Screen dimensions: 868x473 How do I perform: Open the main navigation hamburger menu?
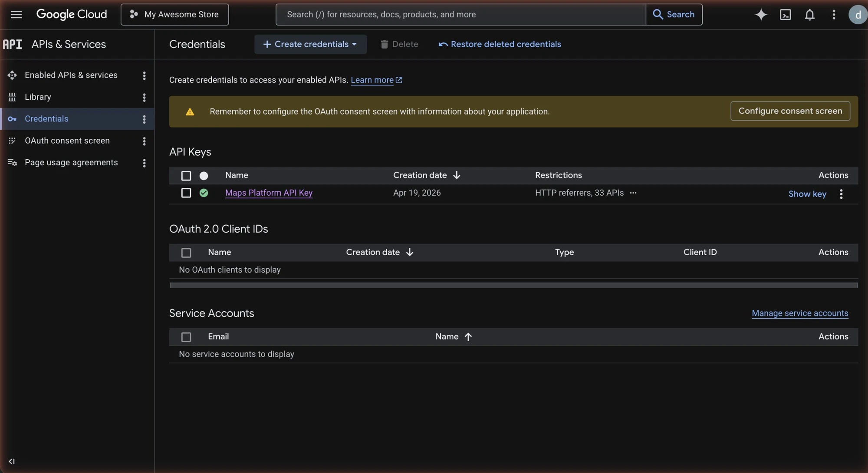(x=16, y=14)
